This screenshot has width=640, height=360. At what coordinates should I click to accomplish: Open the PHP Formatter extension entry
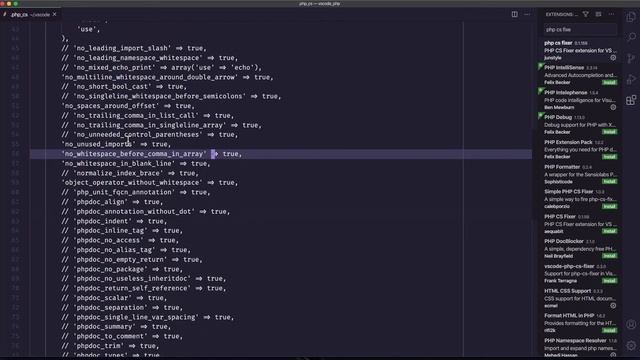coord(580,174)
